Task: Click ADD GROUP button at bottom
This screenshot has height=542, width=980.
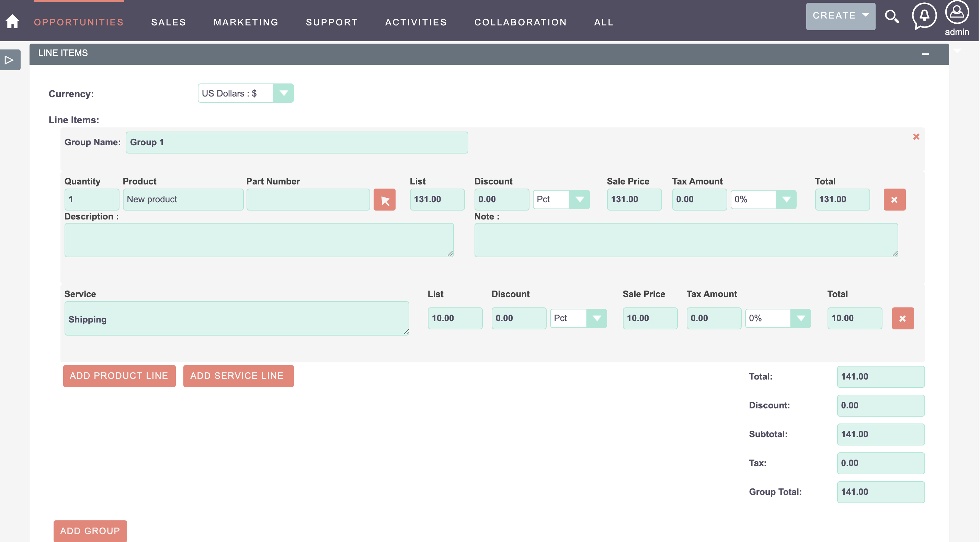Action: click(89, 531)
